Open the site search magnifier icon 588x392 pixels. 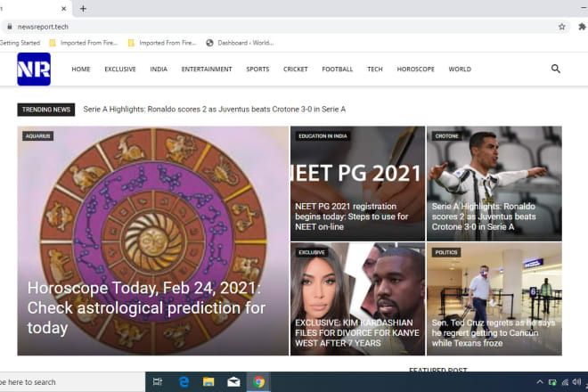555,69
